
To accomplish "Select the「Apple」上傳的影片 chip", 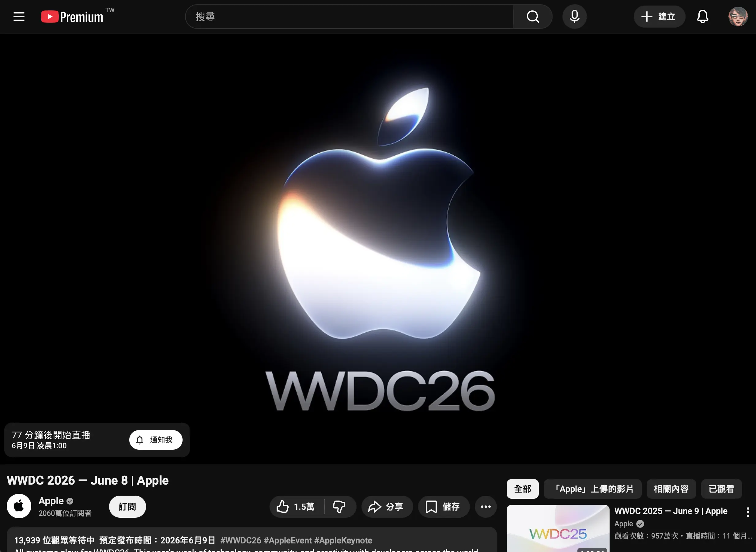I will click(x=593, y=489).
